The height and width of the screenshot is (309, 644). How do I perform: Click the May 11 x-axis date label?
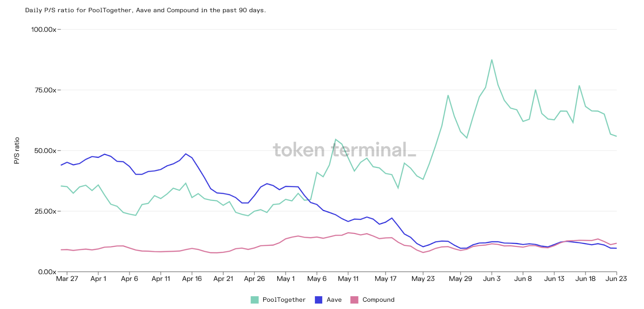(x=348, y=279)
